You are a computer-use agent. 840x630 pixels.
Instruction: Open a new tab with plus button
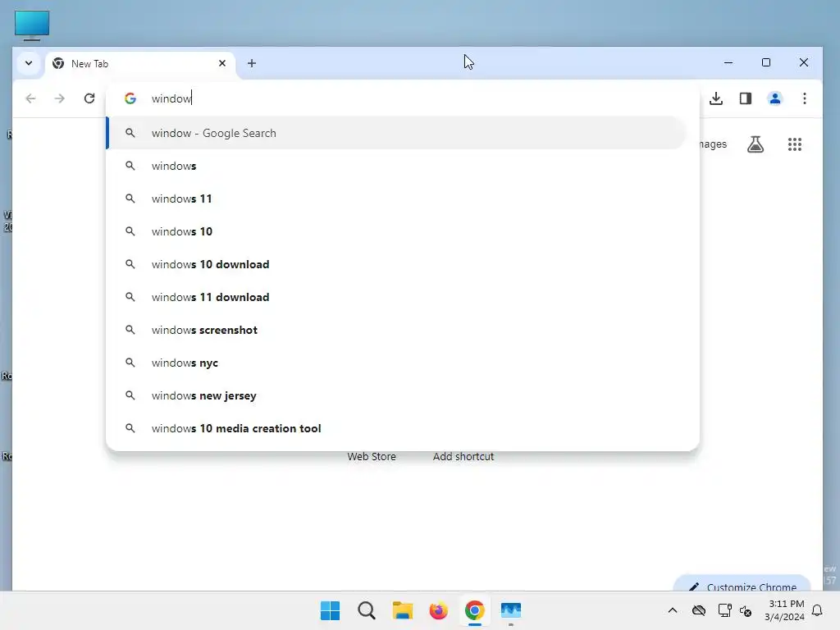point(252,63)
